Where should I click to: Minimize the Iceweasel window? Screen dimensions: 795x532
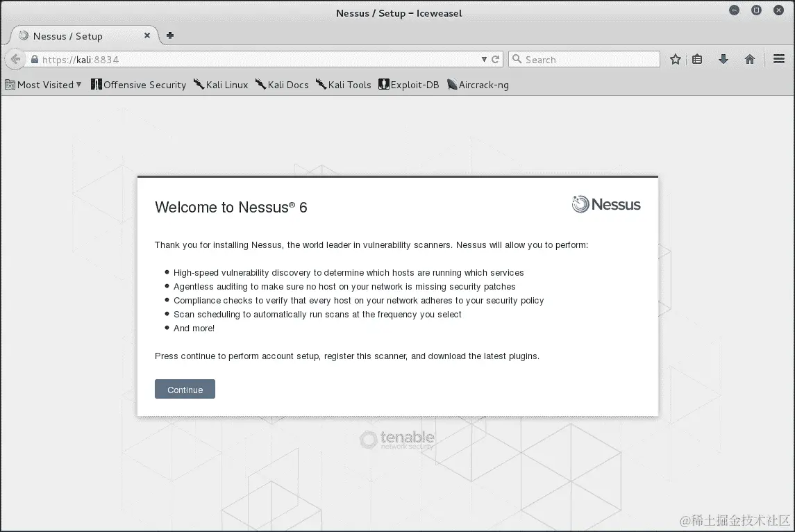click(x=734, y=10)
